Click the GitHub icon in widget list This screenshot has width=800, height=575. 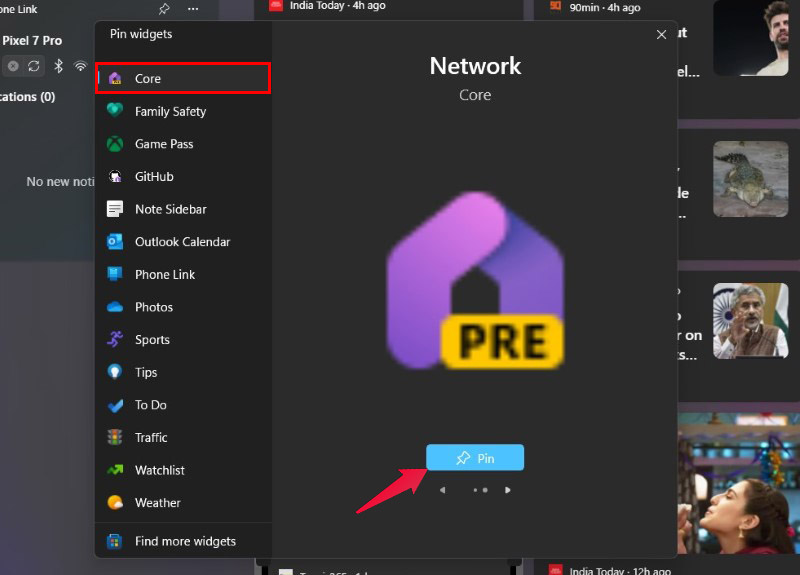click(115, 177)
